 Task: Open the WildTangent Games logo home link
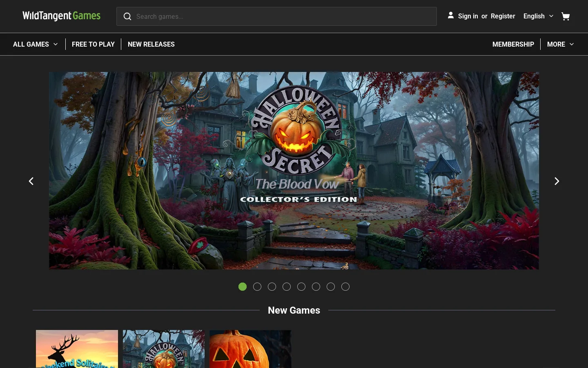[61, 16]
